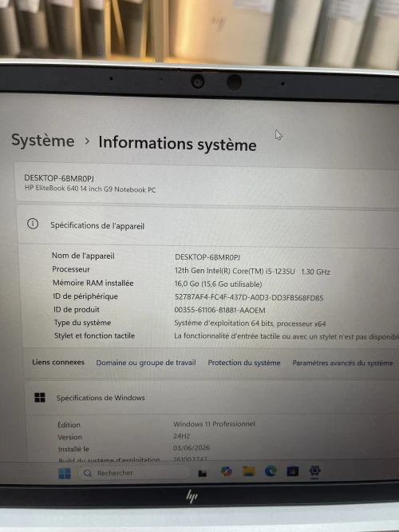Click the Mémoire RAM installée label
This screenshot has width=399, height=532.
[93, 283]
